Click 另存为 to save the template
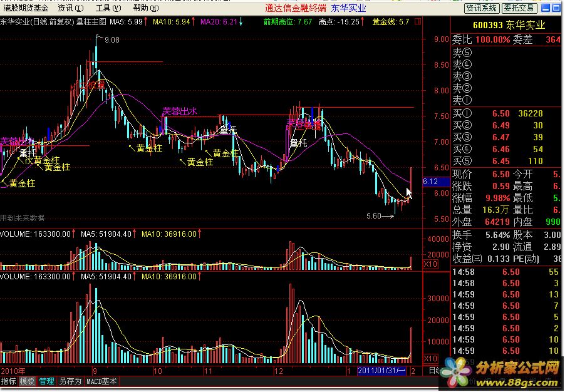 pos(70,381)
